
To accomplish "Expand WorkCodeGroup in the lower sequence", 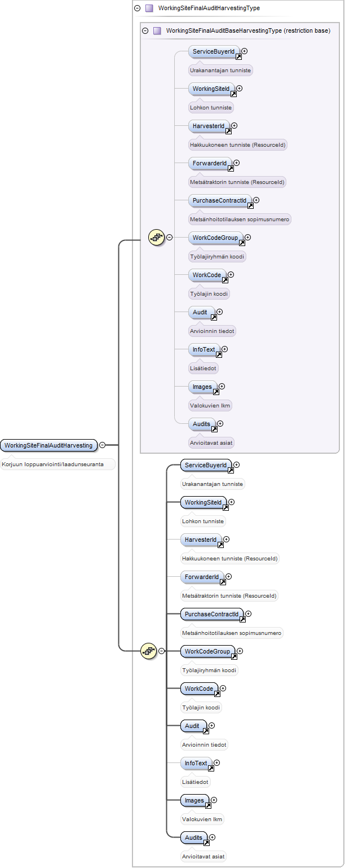I will pos(240,651).
